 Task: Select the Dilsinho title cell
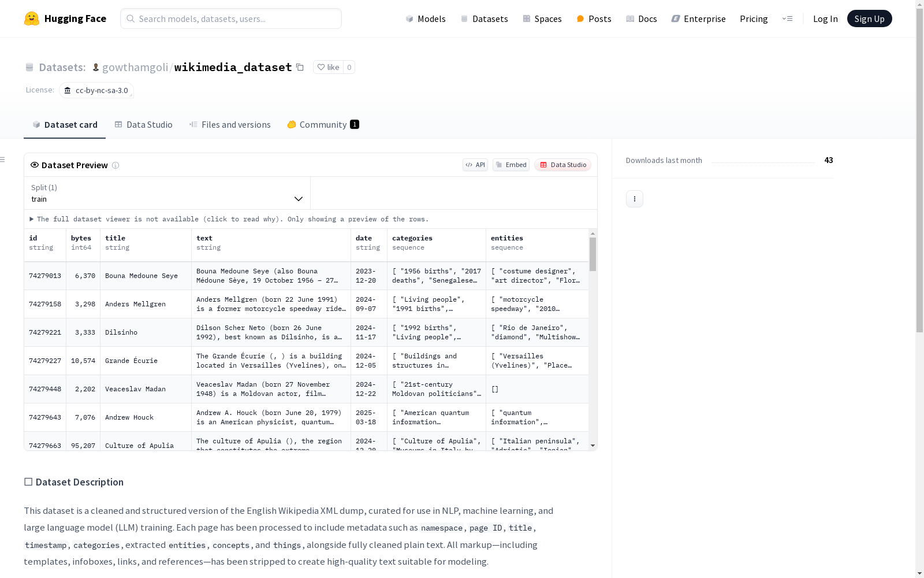click(x=146, y=332)
